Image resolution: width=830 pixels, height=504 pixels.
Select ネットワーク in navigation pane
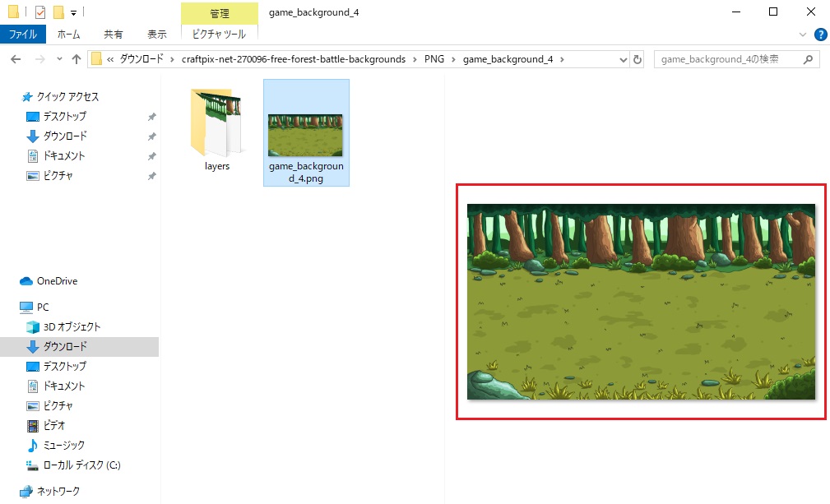pos(49,492)
